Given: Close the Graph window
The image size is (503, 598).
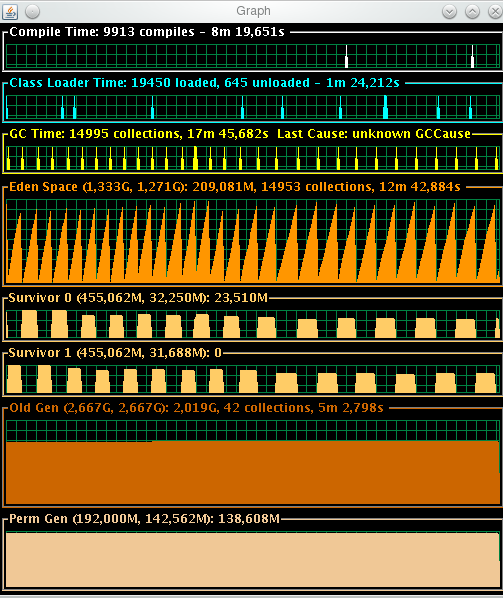Looking at the screenshot, I should click(495, 12).
